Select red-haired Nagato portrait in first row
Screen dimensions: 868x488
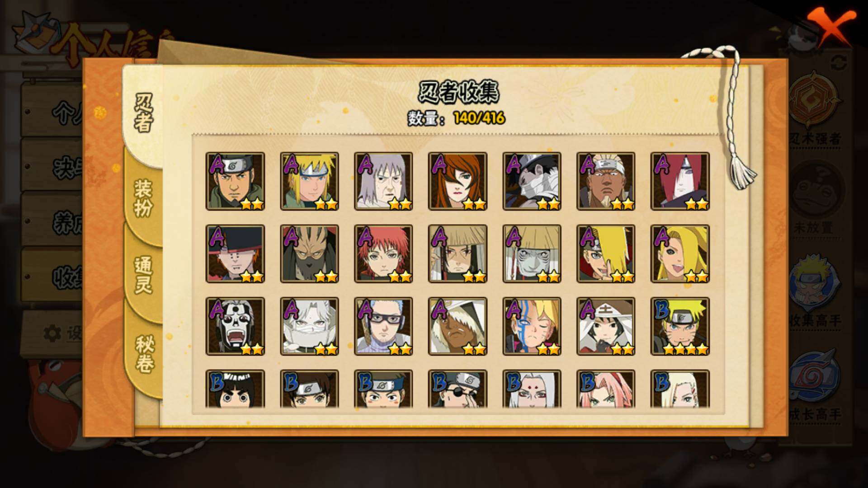coord(680,181)
